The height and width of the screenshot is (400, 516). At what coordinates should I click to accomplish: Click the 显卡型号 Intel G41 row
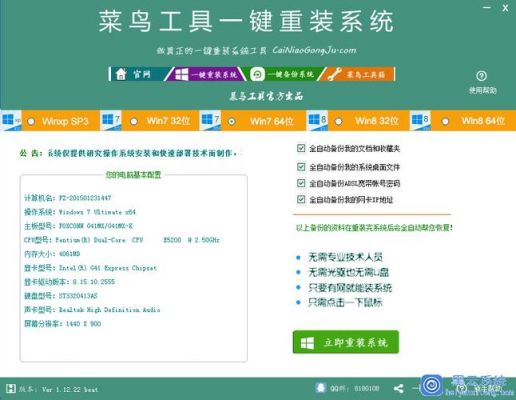pos(90,268)
